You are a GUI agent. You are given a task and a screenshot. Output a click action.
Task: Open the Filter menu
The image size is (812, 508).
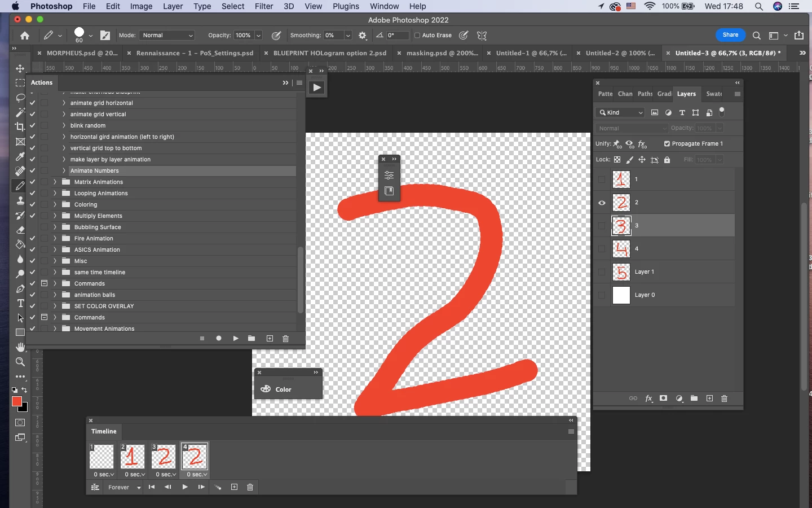pyautogui.click(x=264, y=6)
